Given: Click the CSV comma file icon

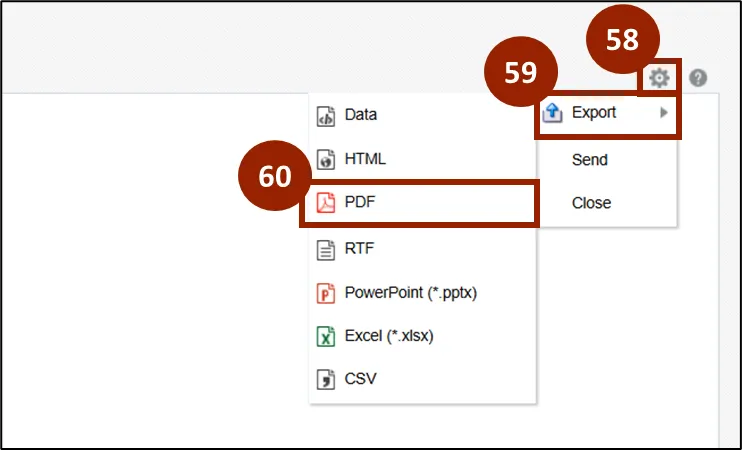Looking at the screenshot, I should click(325, 380).
